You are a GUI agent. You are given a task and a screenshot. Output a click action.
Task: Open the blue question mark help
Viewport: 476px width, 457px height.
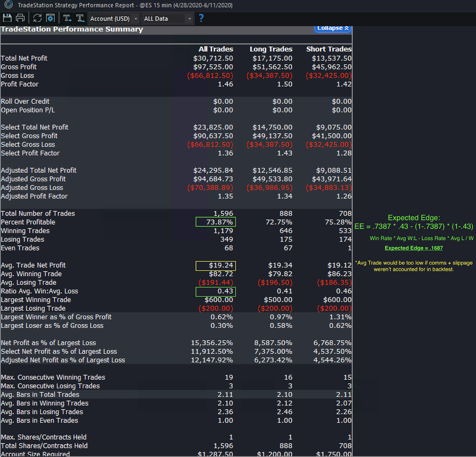tap(201, 18)
